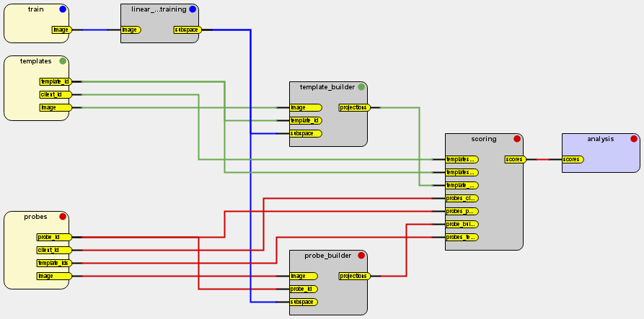Click the template_id output on templates block
Screen dimensions: 644x319
pyautogui.click(x=55, y=82)
